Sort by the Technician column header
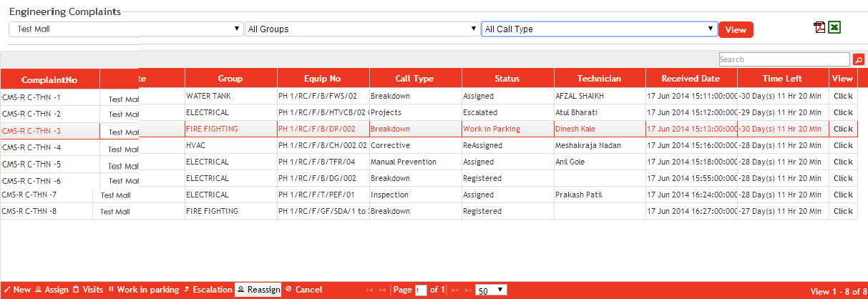Viewport: 868px width, 299px height. pos(599,79)
